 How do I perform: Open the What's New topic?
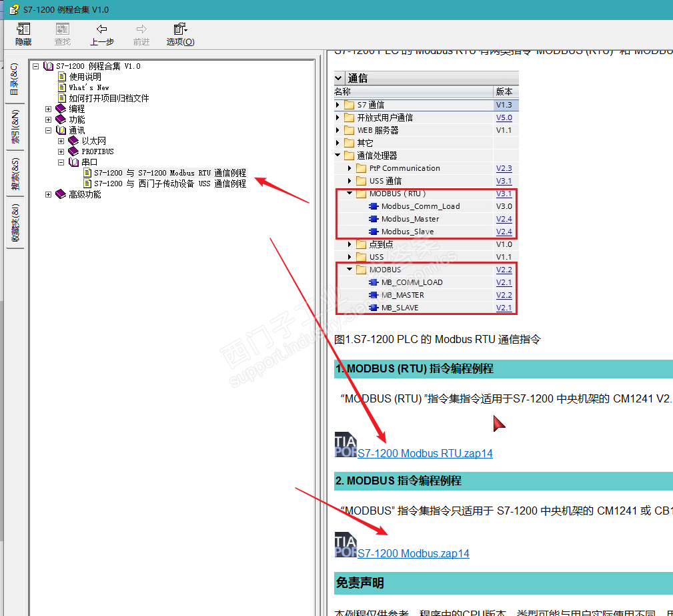click(89, 87)
